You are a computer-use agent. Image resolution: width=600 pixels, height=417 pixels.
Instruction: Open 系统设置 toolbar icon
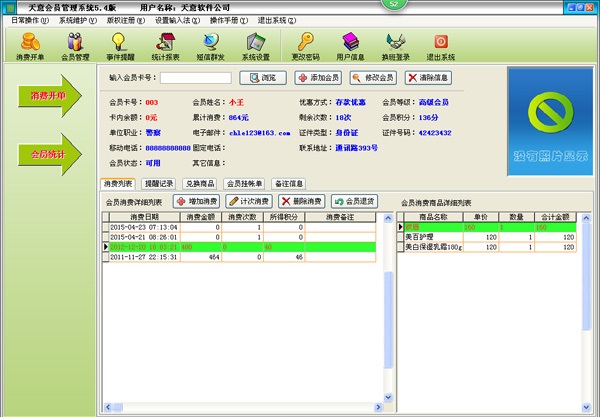[256, 47]
